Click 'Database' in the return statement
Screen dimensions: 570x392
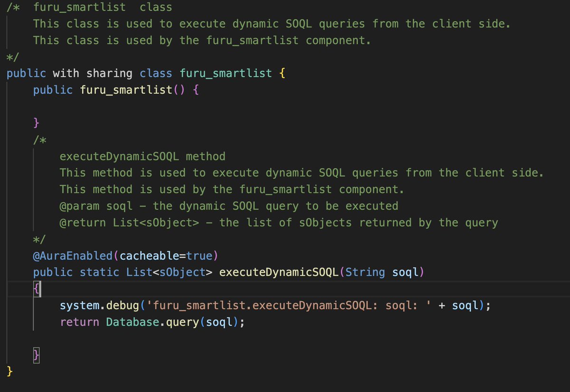click(x=133, y=322)
